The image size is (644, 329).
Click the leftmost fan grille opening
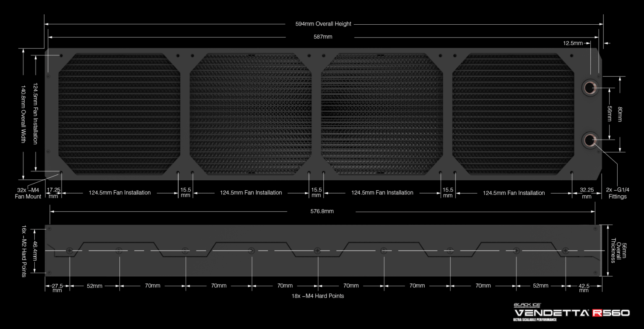(119, 114)
